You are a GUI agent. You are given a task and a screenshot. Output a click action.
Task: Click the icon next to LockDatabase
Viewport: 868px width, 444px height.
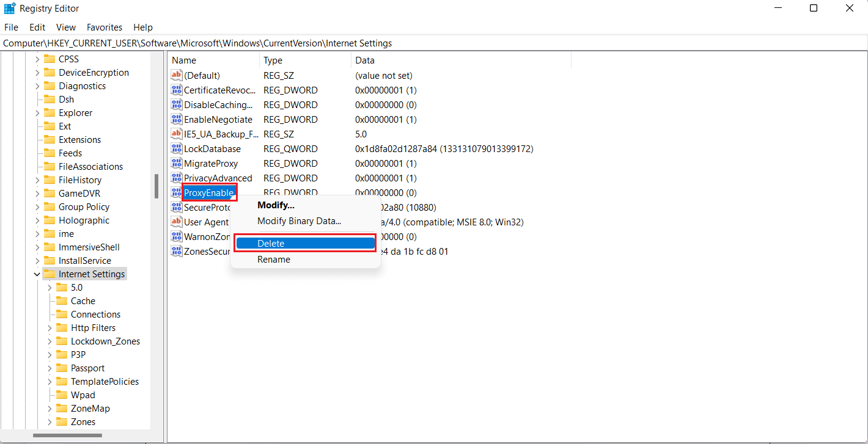[176, 148]
